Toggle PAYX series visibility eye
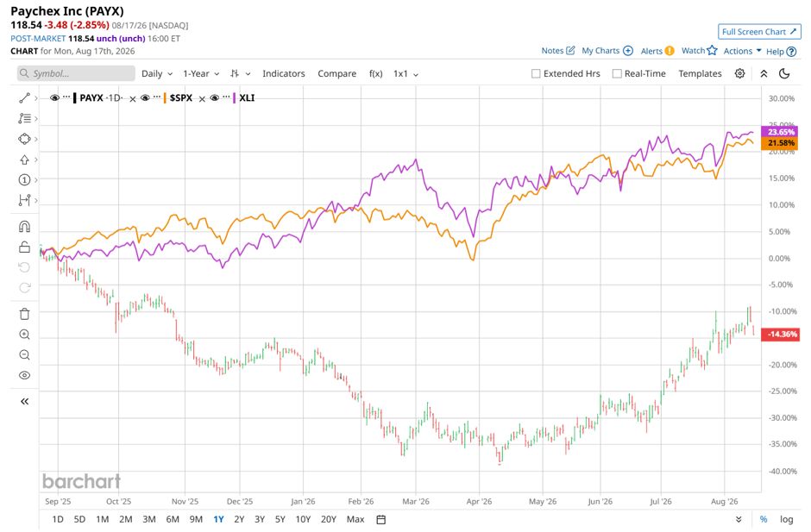Image resolution: width=811 pixels, height=532 pixels. tap(54, 97)
